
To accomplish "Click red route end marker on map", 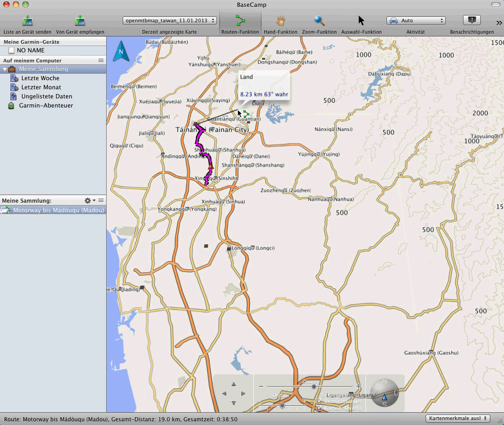I will (211, 166).
